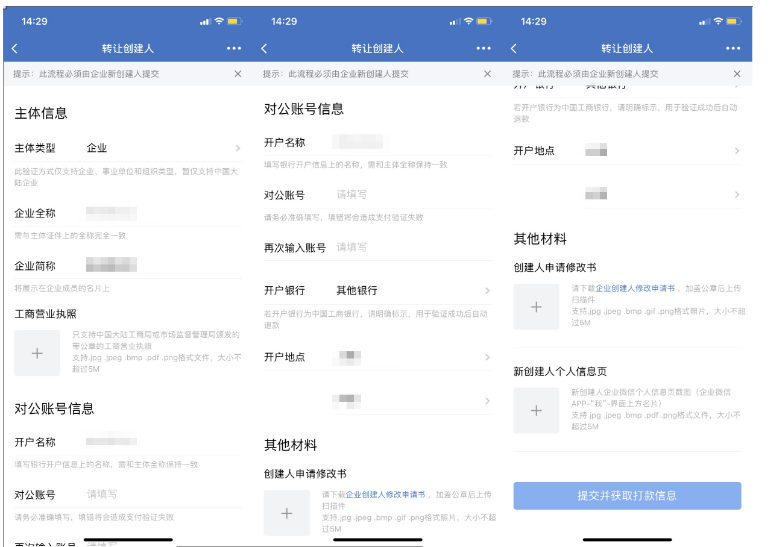
Task: Open the three-dot menu on the left screen
Action: tap(234, 48)
